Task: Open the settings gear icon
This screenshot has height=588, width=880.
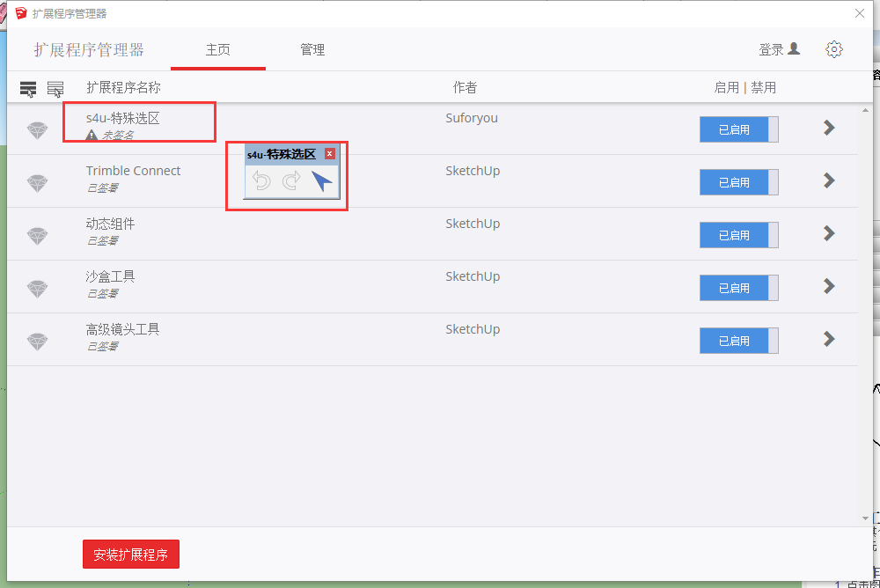Action: pyautogui.click(x=833, y=49)
